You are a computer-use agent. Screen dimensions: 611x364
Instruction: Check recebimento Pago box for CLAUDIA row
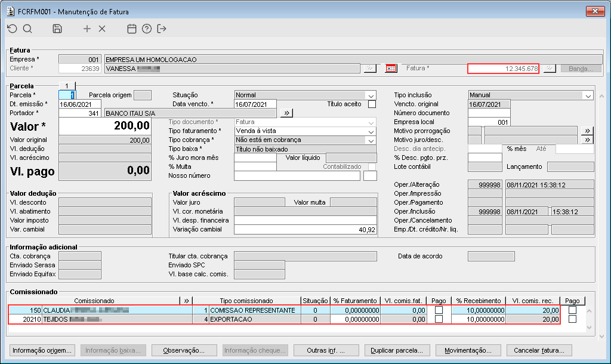572,310
